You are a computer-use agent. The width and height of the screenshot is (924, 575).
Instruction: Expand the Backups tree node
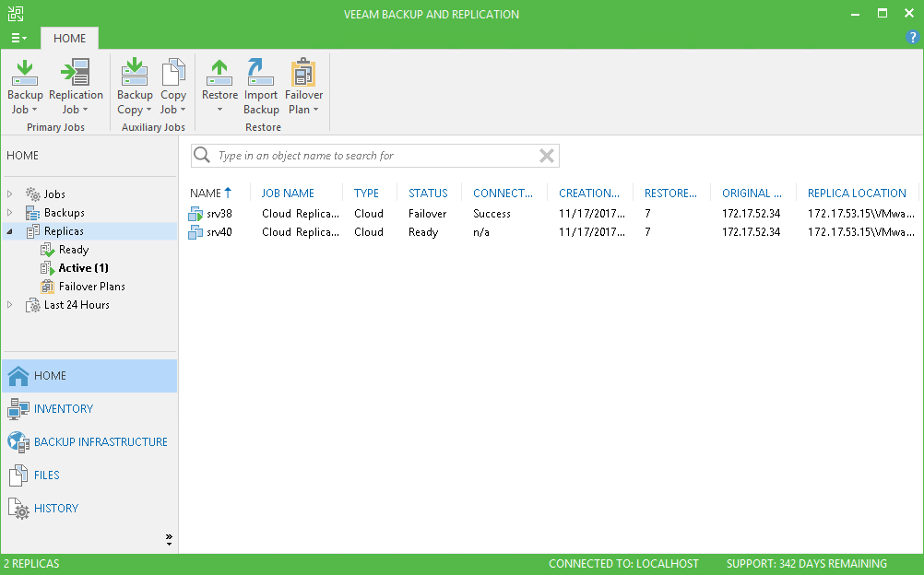(x=9, y=212)
